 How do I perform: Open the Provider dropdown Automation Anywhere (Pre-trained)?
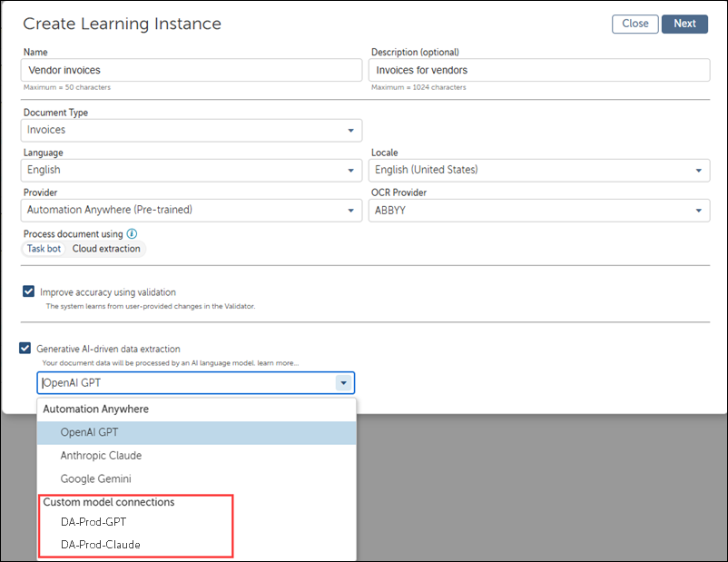pyautogui.click(x=192, y=210)
